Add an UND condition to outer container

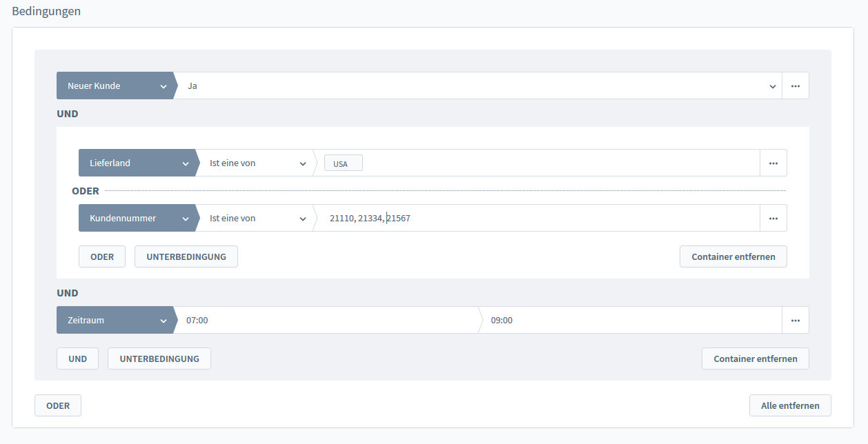click(x=77, y=359)
